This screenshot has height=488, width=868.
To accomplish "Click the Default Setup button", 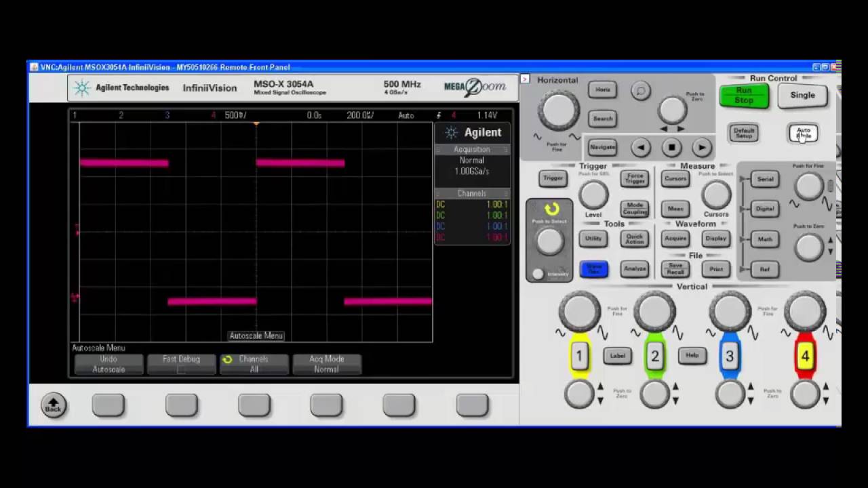I will pos(744,133).
